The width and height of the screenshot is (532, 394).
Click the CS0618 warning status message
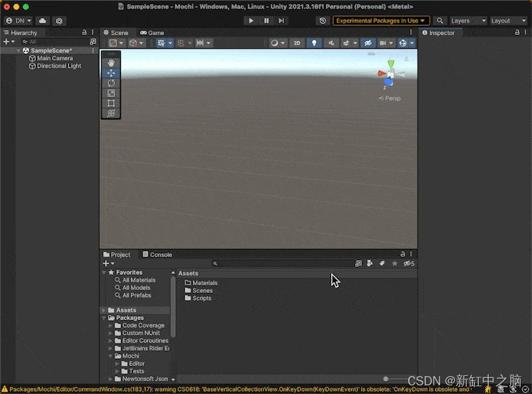(x=237, y=389)
